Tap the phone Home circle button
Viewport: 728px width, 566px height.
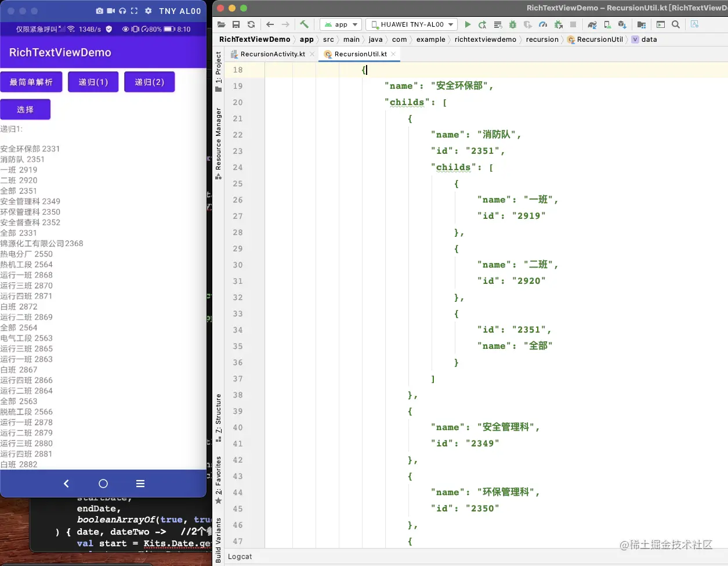[x=103, y=484]
